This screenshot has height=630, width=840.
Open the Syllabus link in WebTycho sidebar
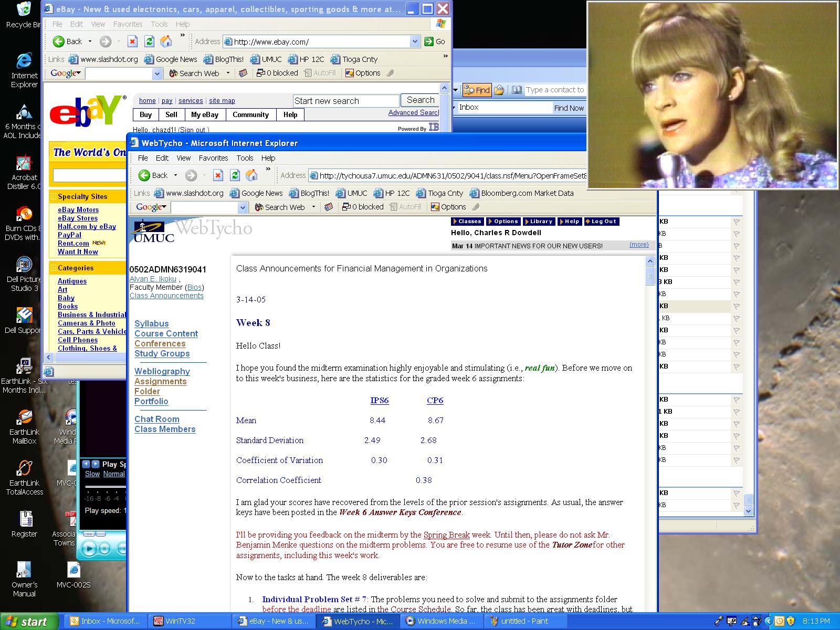click(x=152, y=324)
